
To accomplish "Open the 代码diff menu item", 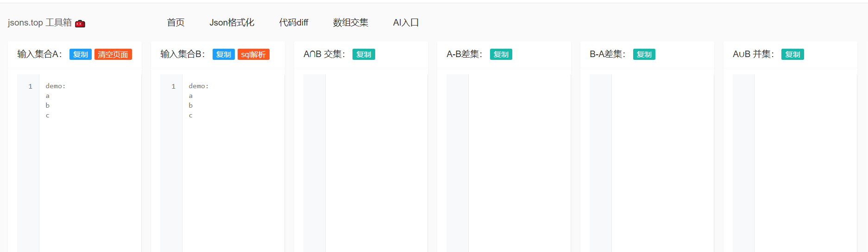I will point(294,22).
